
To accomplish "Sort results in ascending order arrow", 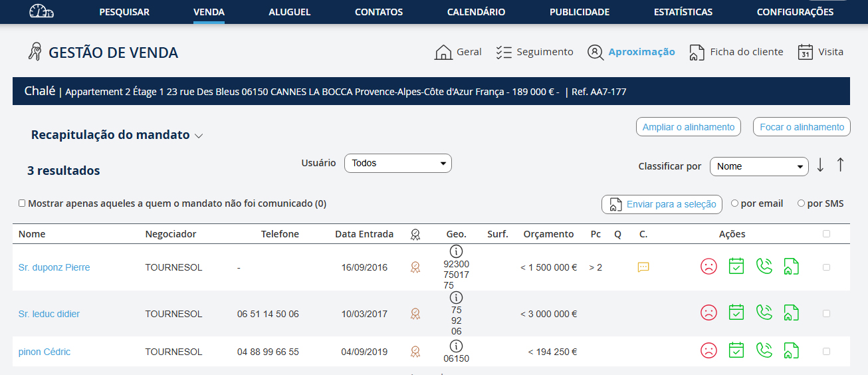I will click(x=840, y=165).
